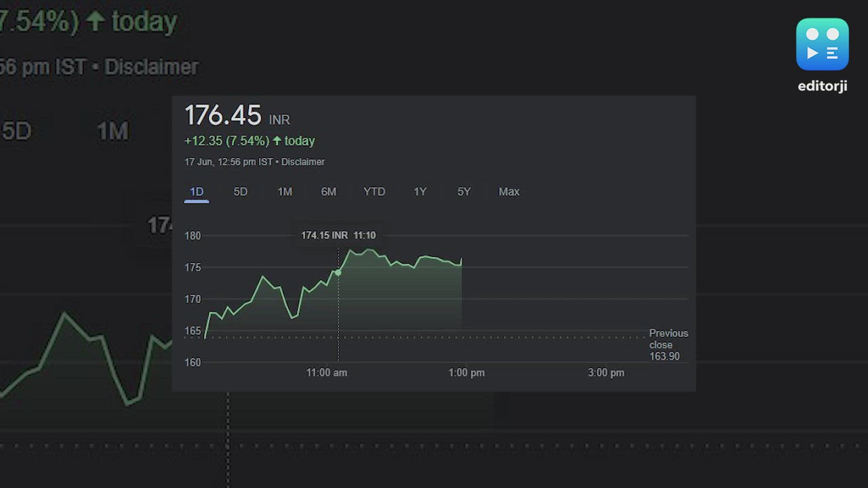Select the 1Y time range
This screenshot has height=488, width=868.
tap(420, 192)
